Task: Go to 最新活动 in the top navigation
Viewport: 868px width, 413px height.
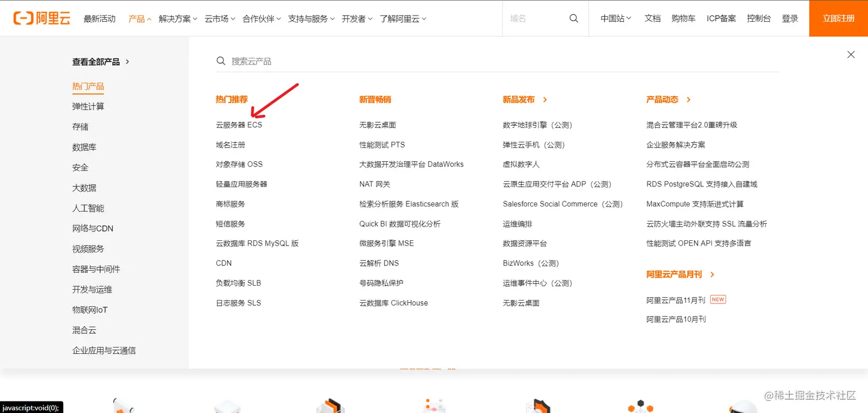Action: pyautogui.click(x=99, y=18)
